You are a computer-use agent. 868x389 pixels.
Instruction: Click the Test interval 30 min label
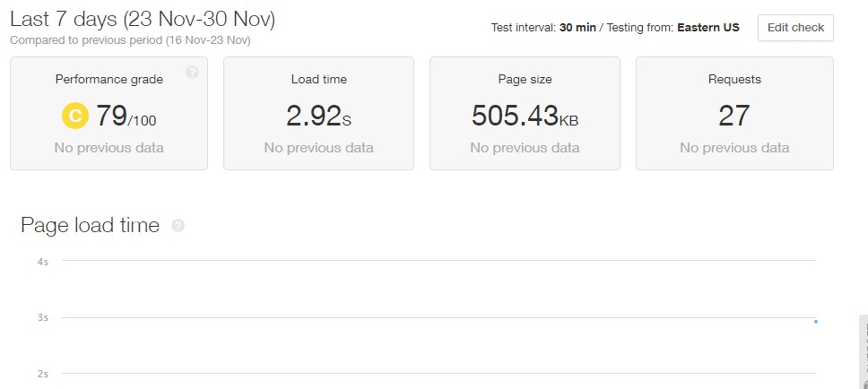click(543, 28)
